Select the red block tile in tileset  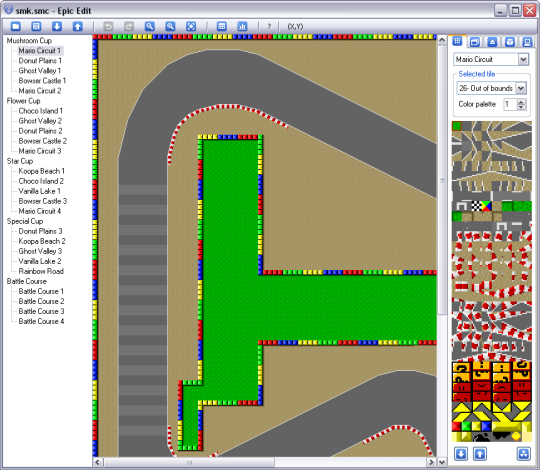457,427
